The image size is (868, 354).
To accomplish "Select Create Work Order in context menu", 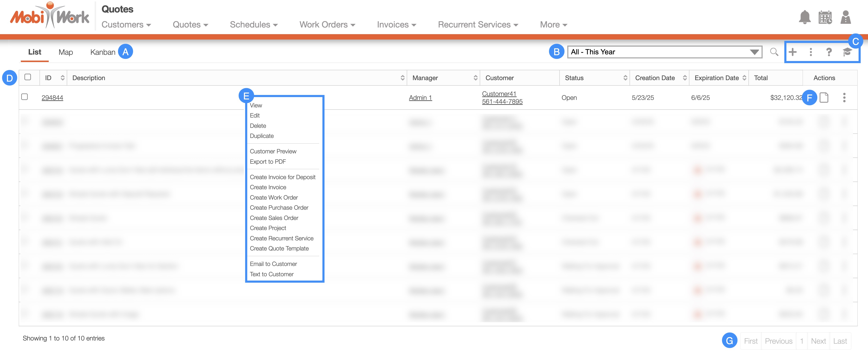I will [274, 198].
